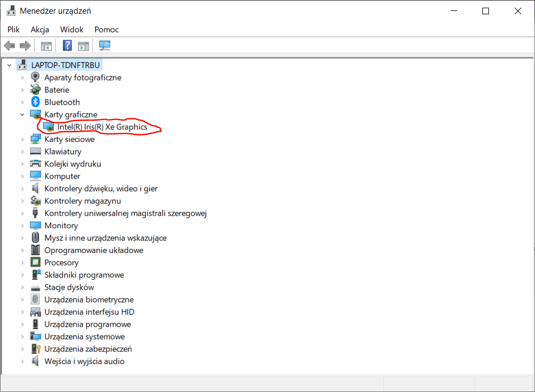Minimize the Menedżer urządzeń window
The height and width of the screenshot is (392, 535).
point(454,11)
